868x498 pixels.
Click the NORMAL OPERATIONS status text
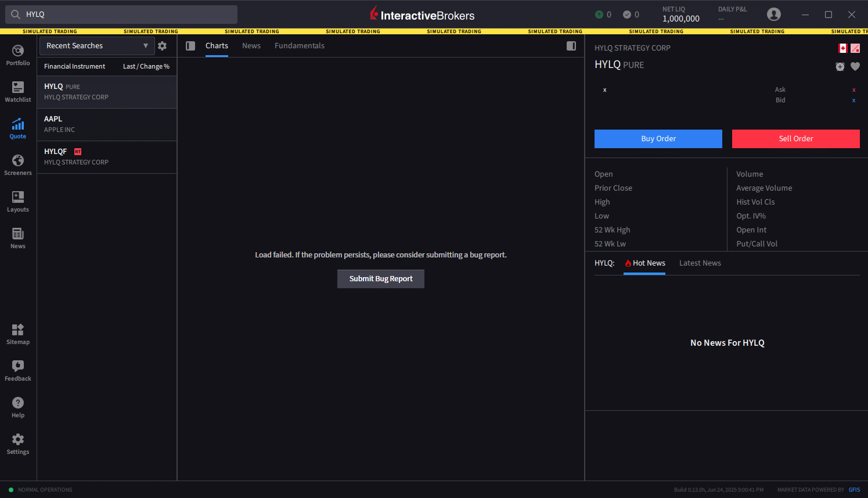45,490
